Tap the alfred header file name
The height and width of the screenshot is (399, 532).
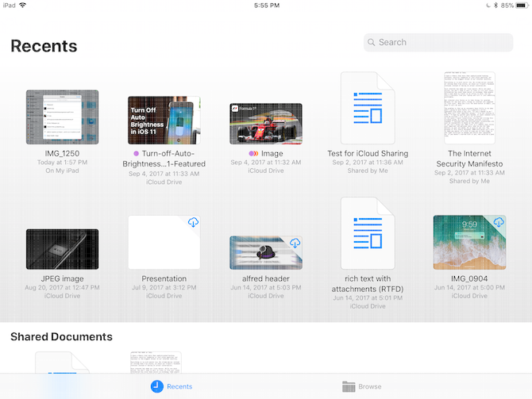[x=265, y=278]
